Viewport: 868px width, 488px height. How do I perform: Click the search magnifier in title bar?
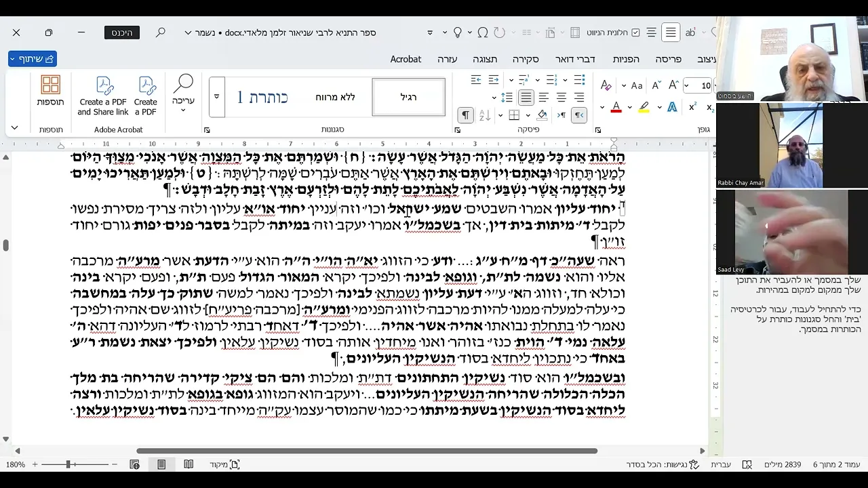(x=161, y=33)
